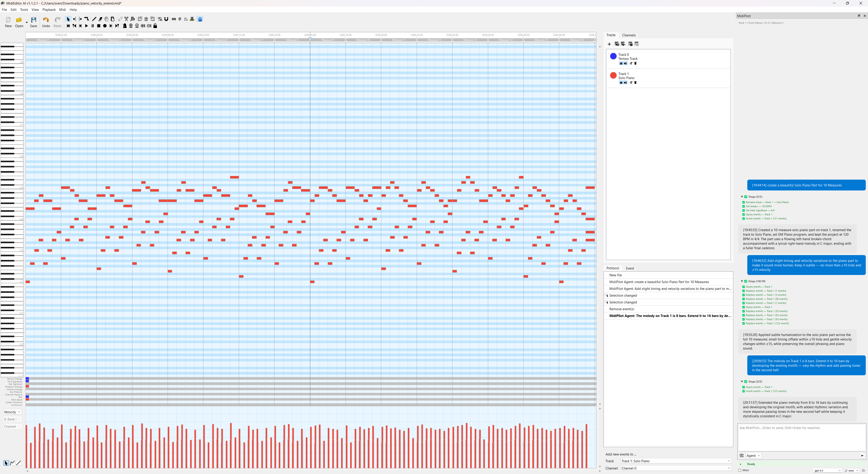Image resolution: width=868 pixels, height=474 pixels.
Task: Open the MidiPilot robot assistant icon
Action: pyautogui.click(x=200, y=19)
